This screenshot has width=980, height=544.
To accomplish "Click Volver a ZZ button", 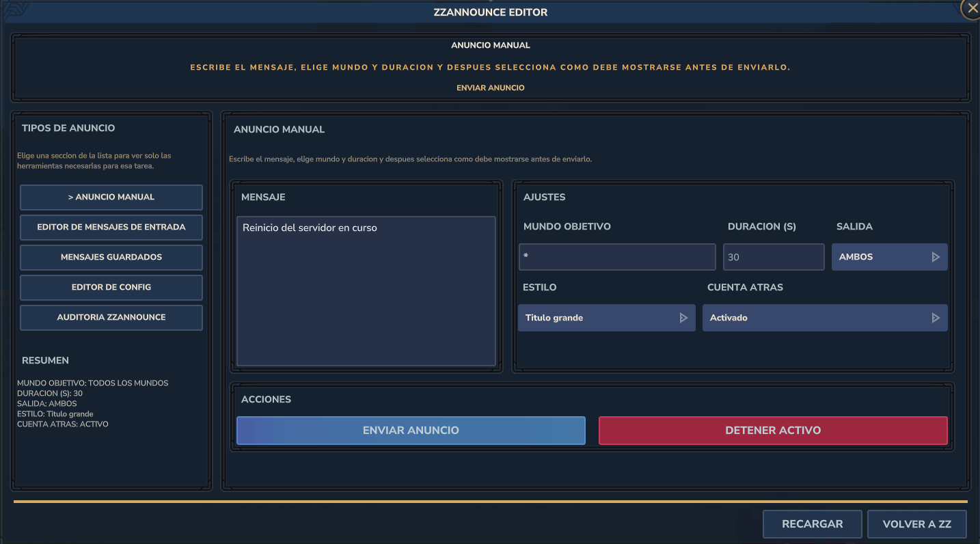I will pos(916,524).
